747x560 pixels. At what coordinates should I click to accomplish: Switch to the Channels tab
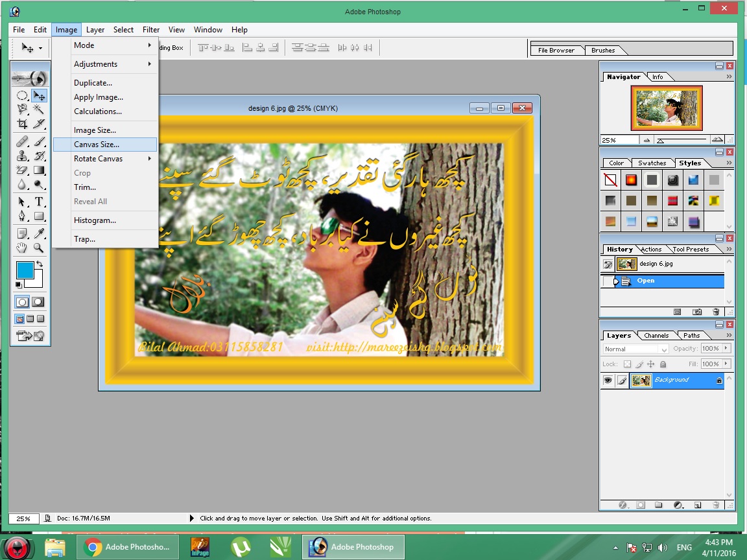pyautogui.click(x=656, y=336)
